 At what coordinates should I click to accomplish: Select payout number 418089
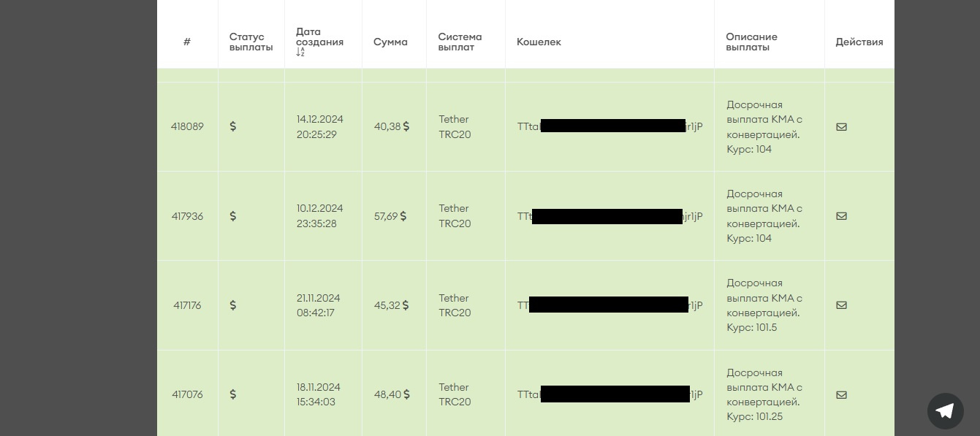click(187, 126)
